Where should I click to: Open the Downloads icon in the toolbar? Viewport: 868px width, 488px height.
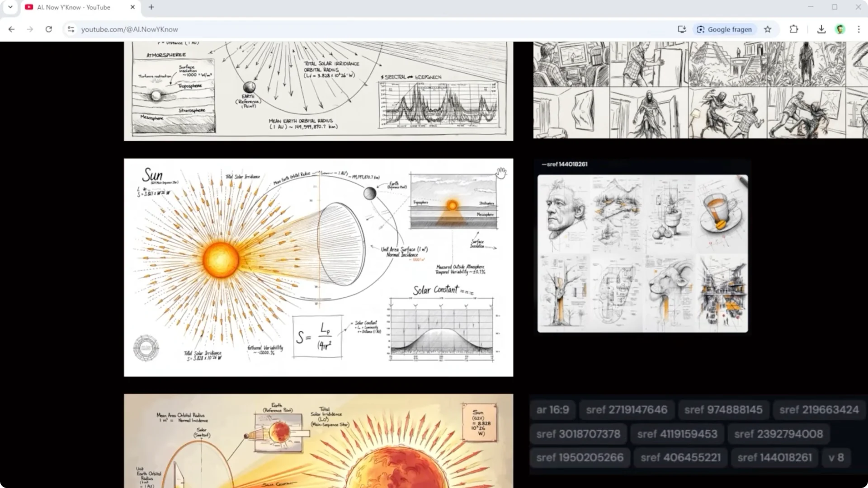[821, 29]
